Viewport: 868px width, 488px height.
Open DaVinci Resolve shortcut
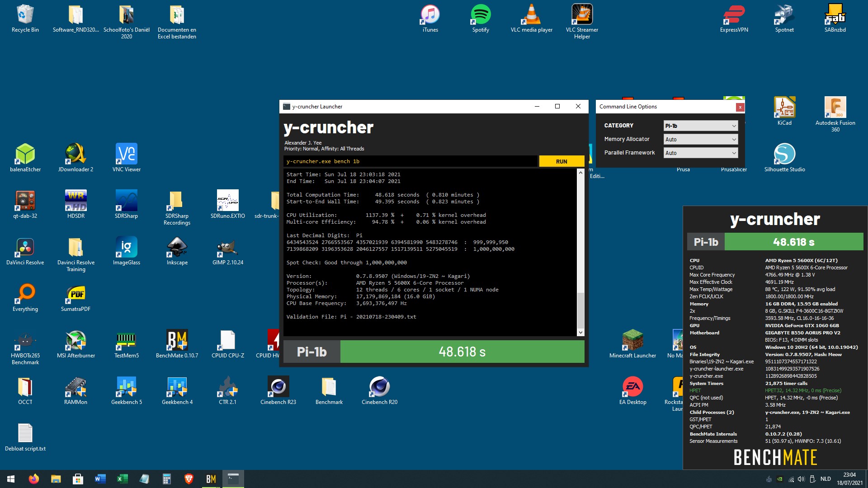[25, 251]
